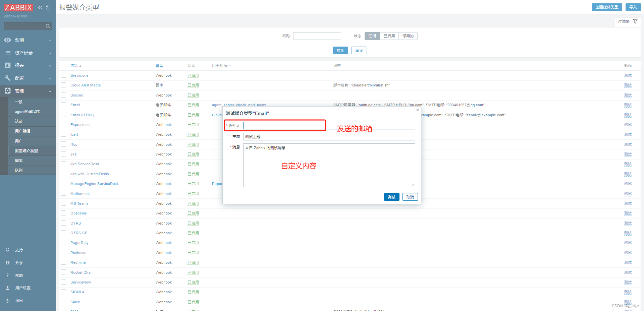644x311 pixels.
Task: Click the 用户设置 person icon
Action: point(7,288)
